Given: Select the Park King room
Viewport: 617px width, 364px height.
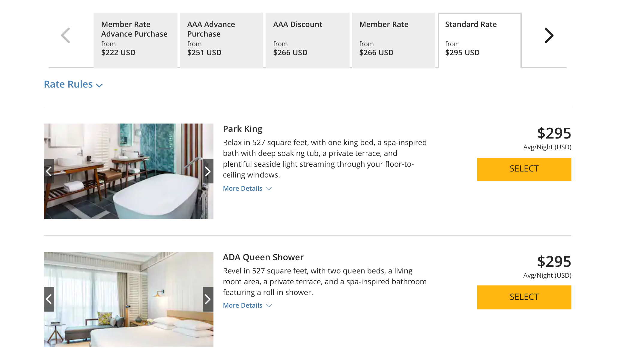Looking at the screenshot, I should point(524,169).
